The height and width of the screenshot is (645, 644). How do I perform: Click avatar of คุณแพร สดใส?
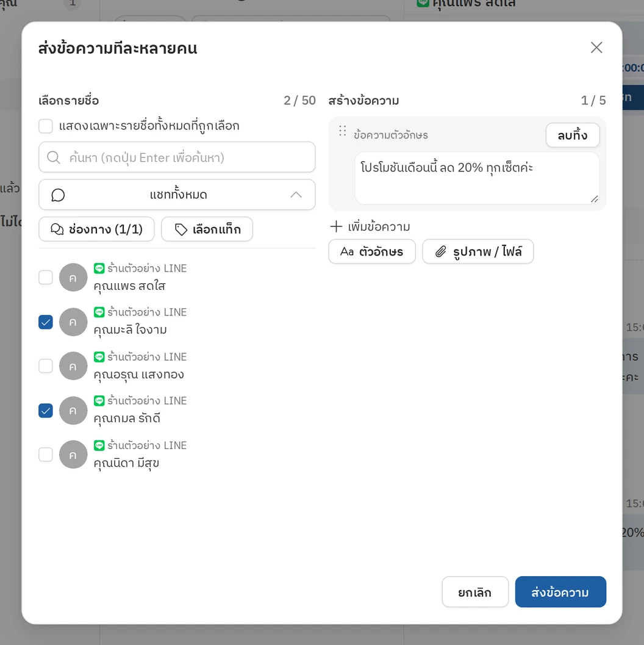[73, 277]
